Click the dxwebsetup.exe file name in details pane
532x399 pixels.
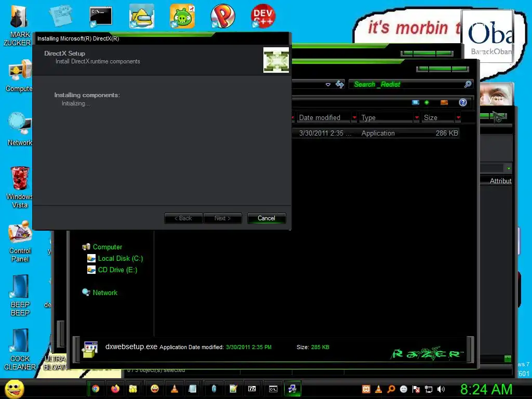pyautogui.click(x=131, y=347)
